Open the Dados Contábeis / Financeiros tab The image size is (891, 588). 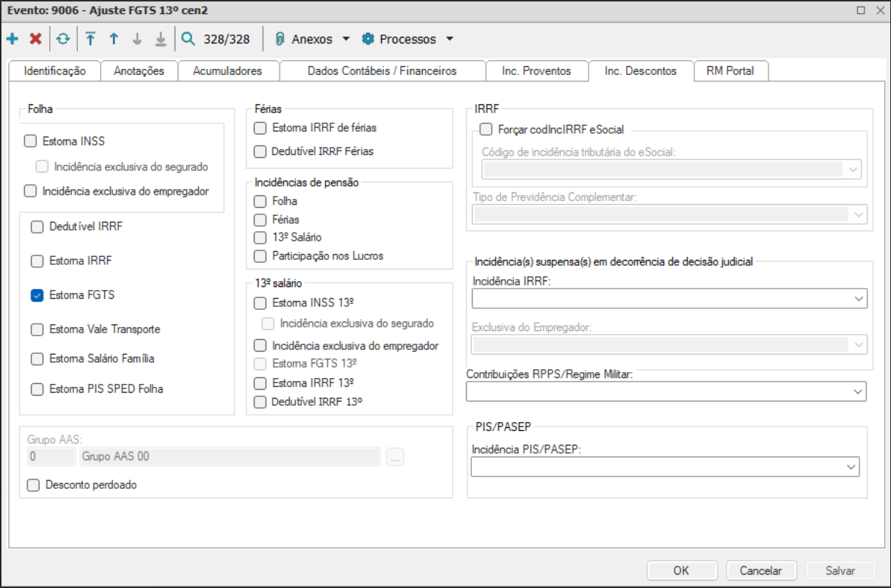(382, 71)
